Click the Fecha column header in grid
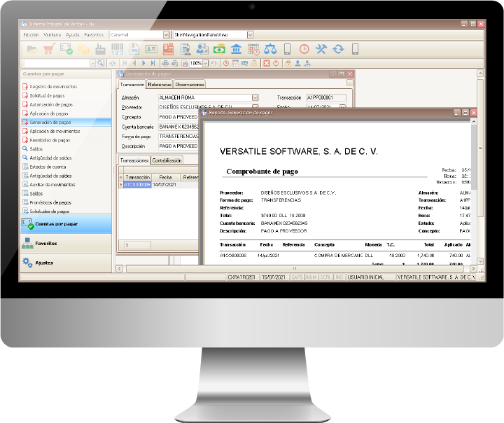This screenshot has width=504, height=423. click(x=165, y=177)
